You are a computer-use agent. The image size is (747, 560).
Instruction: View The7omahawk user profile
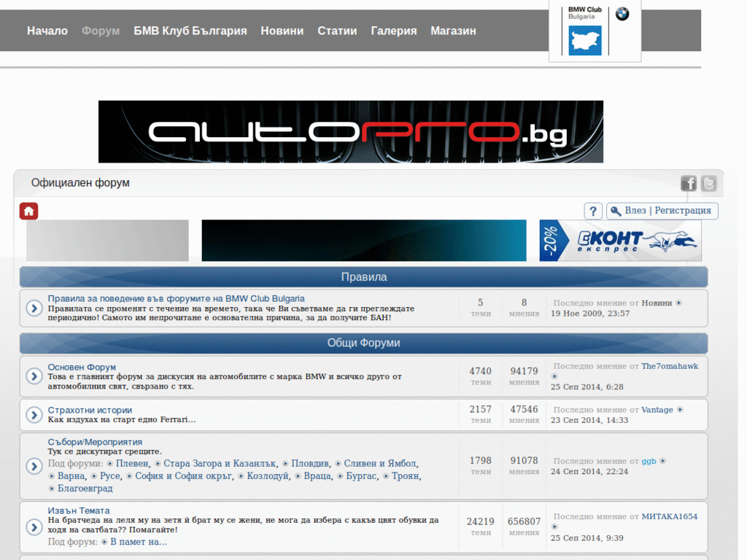click(x=670, y=366)
